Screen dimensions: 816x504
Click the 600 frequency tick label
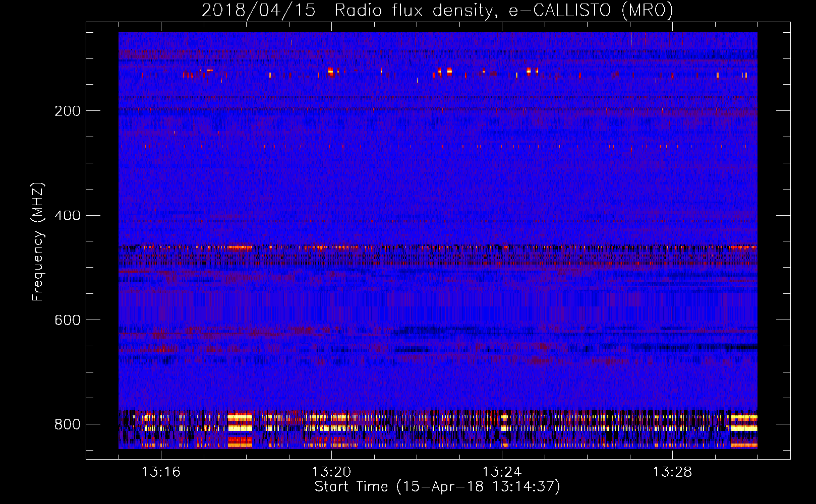[x=68, y=321]
